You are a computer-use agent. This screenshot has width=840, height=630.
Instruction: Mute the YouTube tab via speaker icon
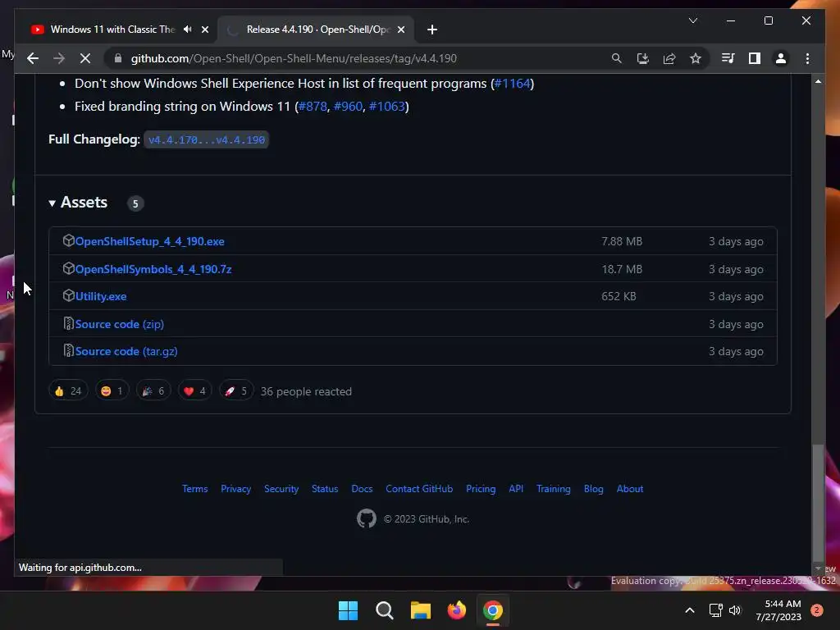pos(188,30)
